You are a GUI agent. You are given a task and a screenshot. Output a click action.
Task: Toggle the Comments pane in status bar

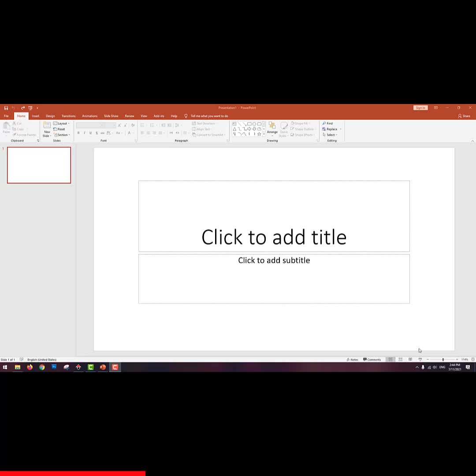pyautogui.click(x=372, y=360)
